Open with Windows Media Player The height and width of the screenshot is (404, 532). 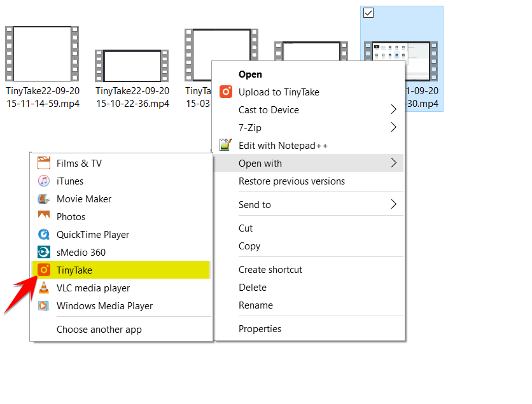(x=121, y=305)
